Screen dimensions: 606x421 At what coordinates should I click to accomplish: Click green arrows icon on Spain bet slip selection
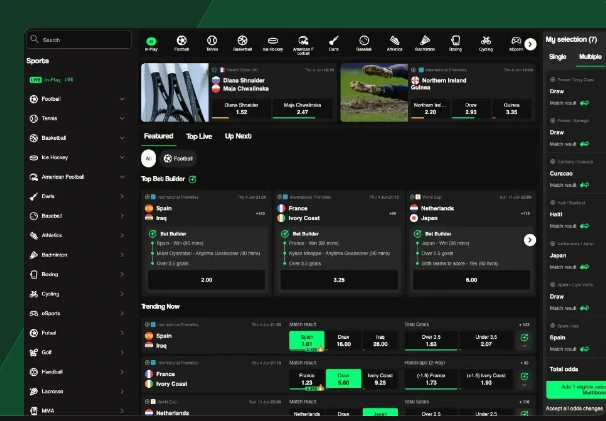584,349
